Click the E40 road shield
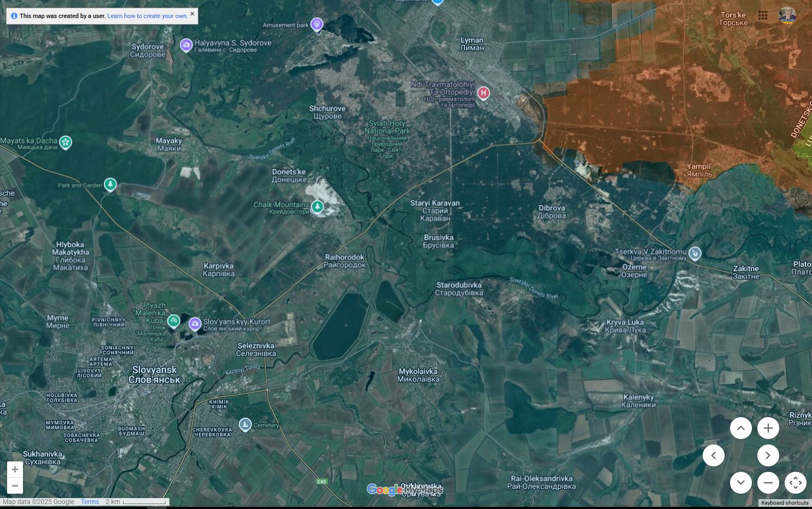 (x=321, y=482)
